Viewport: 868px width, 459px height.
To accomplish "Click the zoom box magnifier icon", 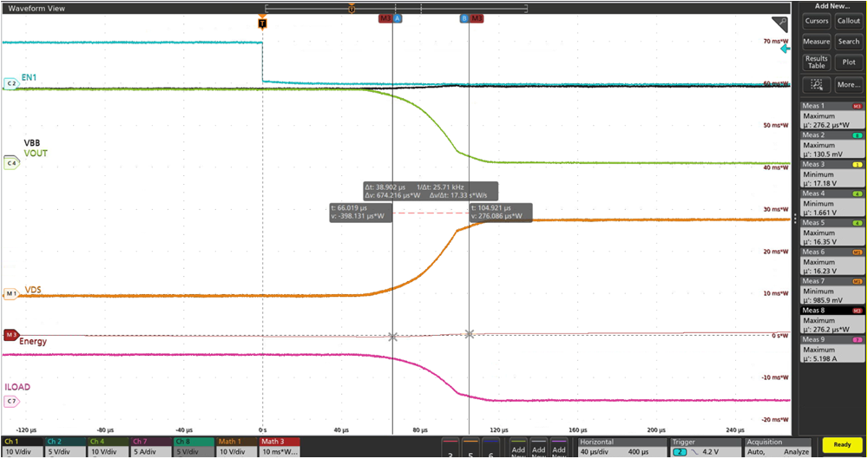I will pyautogui.click(x=816, y=84).
